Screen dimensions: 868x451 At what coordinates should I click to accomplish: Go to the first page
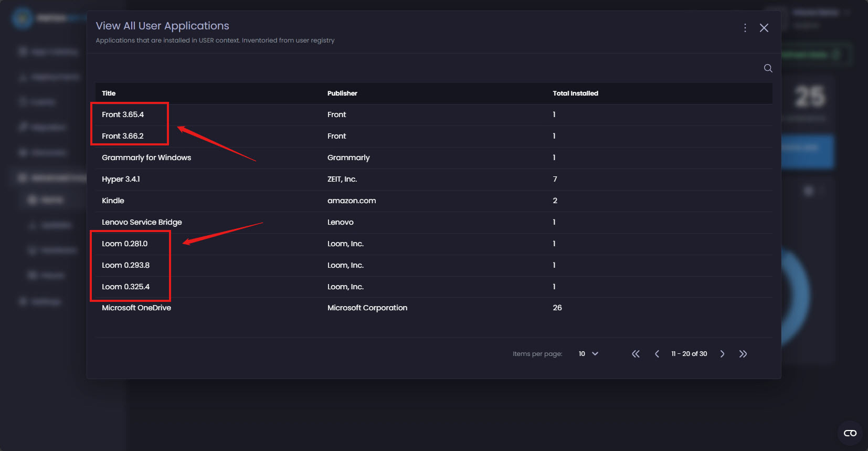(636, 354)
